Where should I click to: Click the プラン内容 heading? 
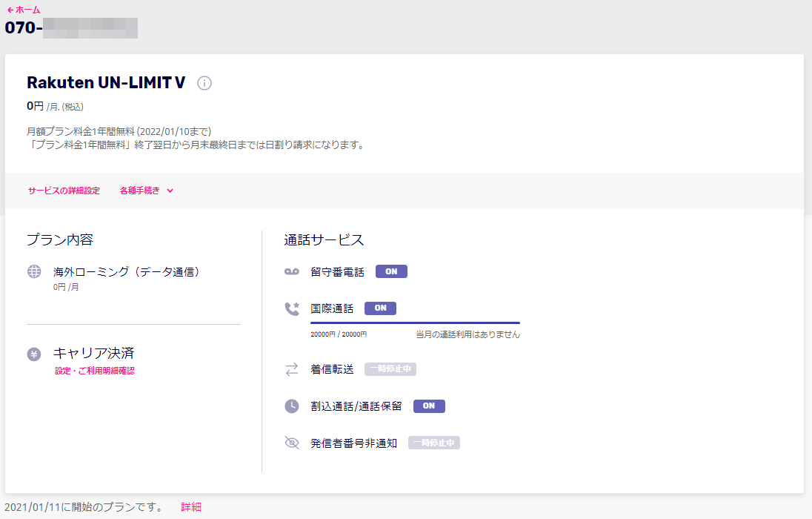coord(60,239)
